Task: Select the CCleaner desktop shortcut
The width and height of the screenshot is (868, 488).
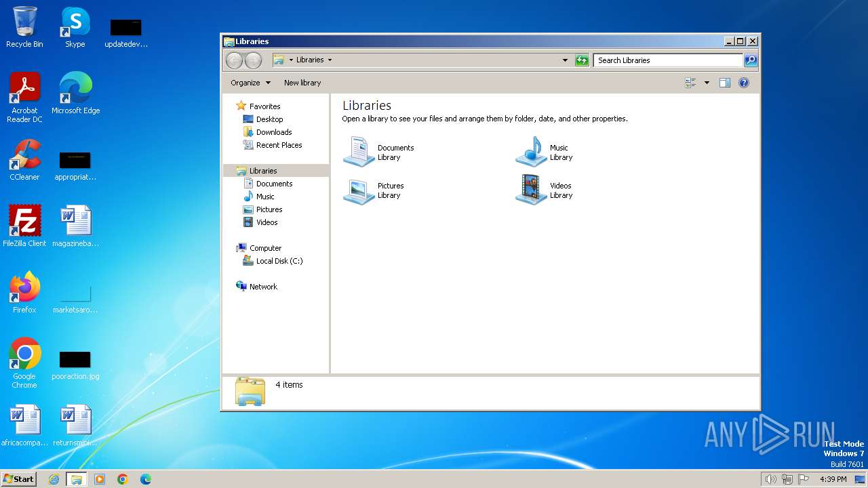Action: [x=24, y=160]
